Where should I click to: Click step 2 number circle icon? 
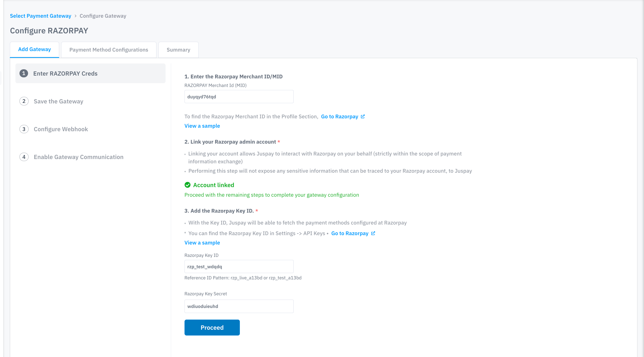(24, 101)
